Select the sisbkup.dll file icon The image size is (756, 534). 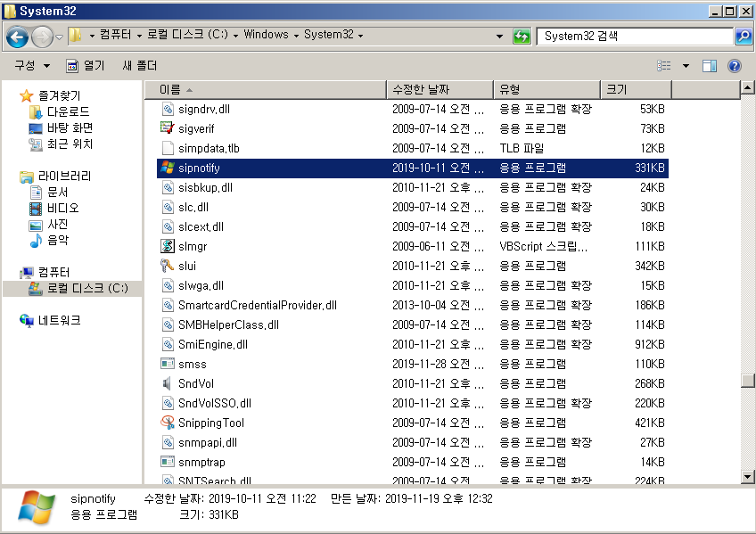pyautogui.click(x=168, y=187)
